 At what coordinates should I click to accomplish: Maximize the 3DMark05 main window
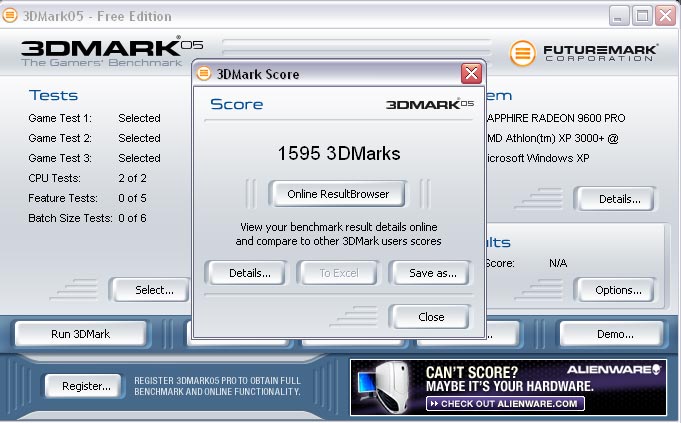pos(642,16)
